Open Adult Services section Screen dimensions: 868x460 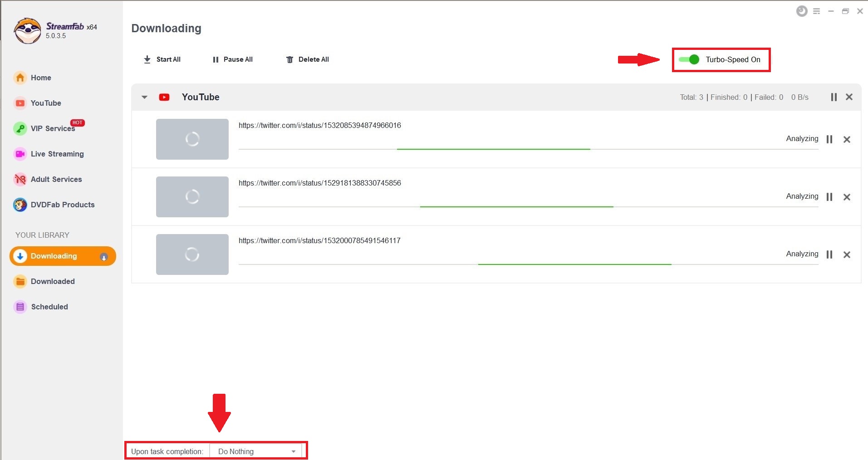point(48,179)
